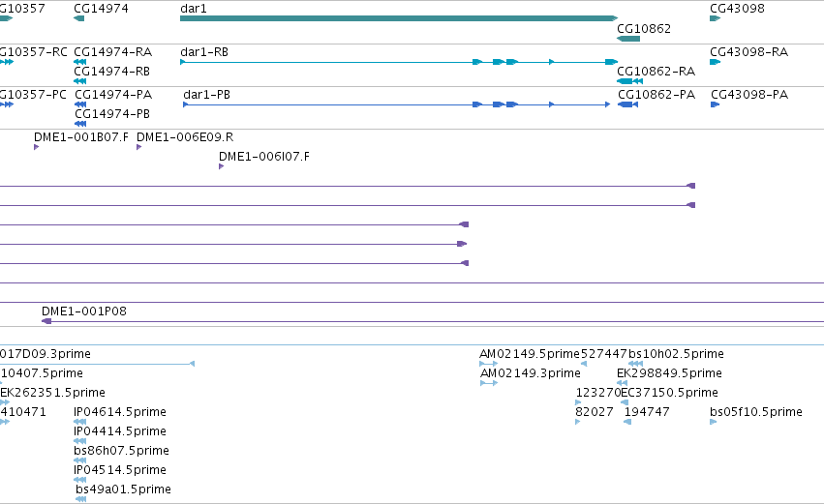Viewport: 824px width, 504px height.
Task: Select the 194747 feature label
Action: (647, 412)
